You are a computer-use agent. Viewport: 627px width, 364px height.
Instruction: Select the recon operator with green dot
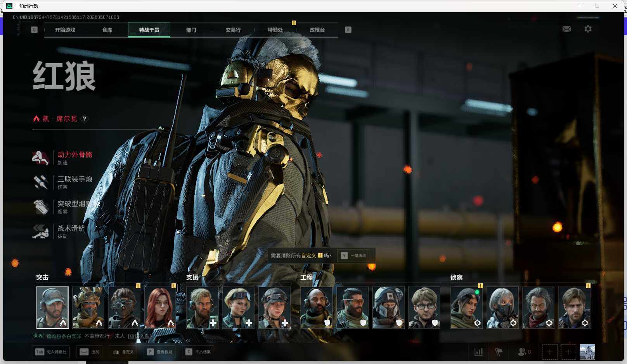click(467, 307)
